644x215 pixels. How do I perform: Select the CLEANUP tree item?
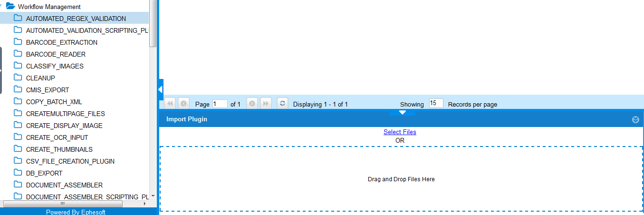coord(75,78)
